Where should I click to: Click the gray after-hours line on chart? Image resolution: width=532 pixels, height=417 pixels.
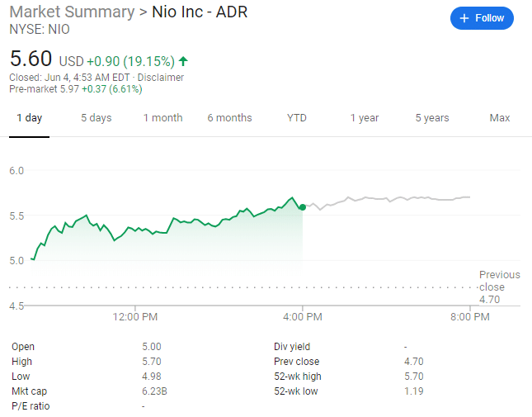(x=388, y=199)
